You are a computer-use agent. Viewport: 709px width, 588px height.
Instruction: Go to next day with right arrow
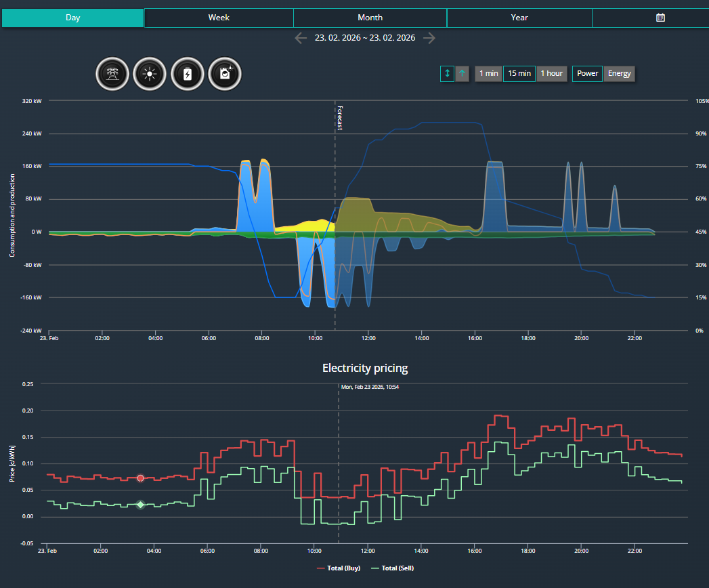coord(429,38)
